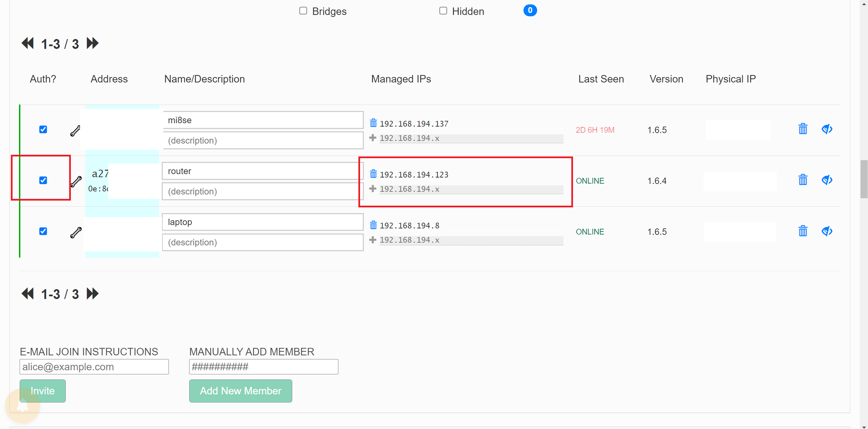Delete the mi8se member with trash icon
The height and width of the screenshot is (429, 868).
pyautogui.click(x=803, y=129)
